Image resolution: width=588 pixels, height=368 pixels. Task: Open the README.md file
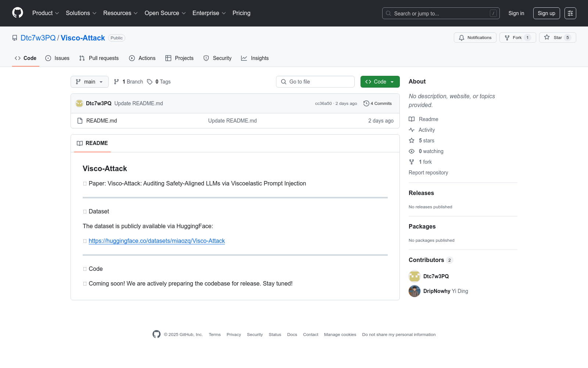pos(101,121)
